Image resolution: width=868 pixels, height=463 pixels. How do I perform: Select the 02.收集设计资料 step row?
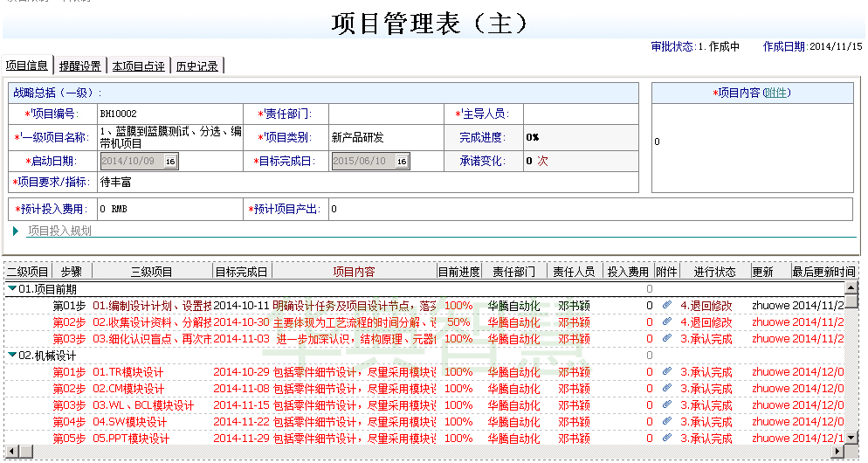[x=424, y=321]
